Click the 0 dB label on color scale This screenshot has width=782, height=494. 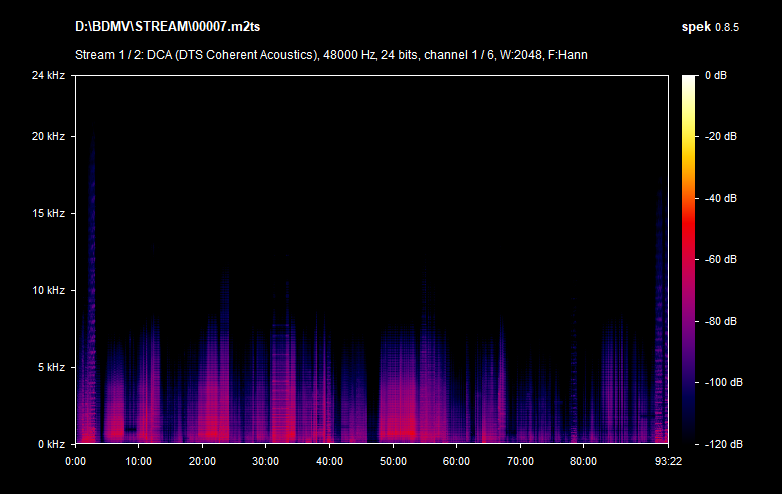click(715, 75)
